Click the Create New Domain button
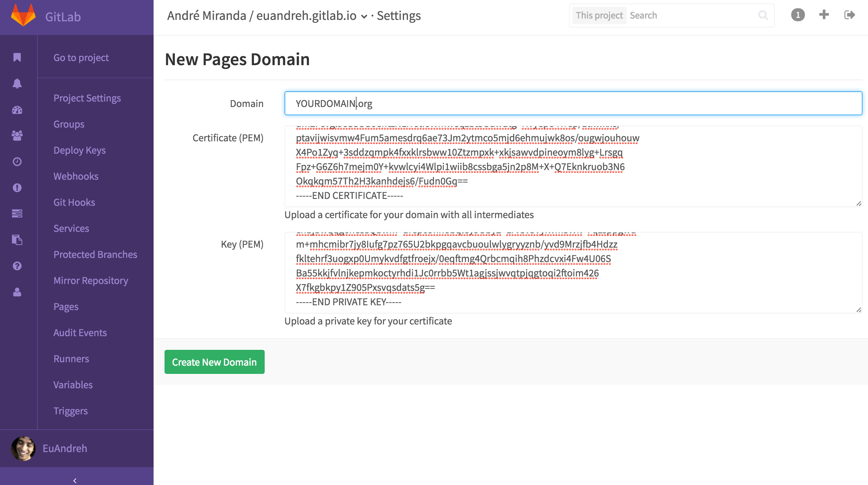Viewport: 868px width, 485px height. click(215, 362)
